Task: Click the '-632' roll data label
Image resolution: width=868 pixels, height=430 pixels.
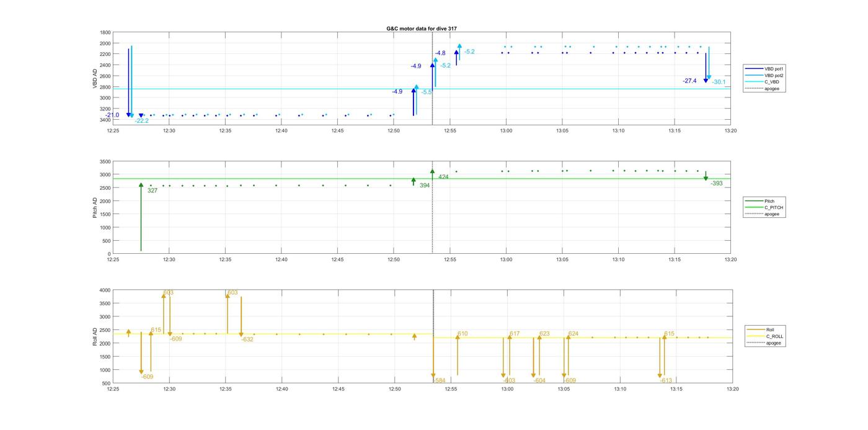Action: pyautogui.click(x=247, y=339)
